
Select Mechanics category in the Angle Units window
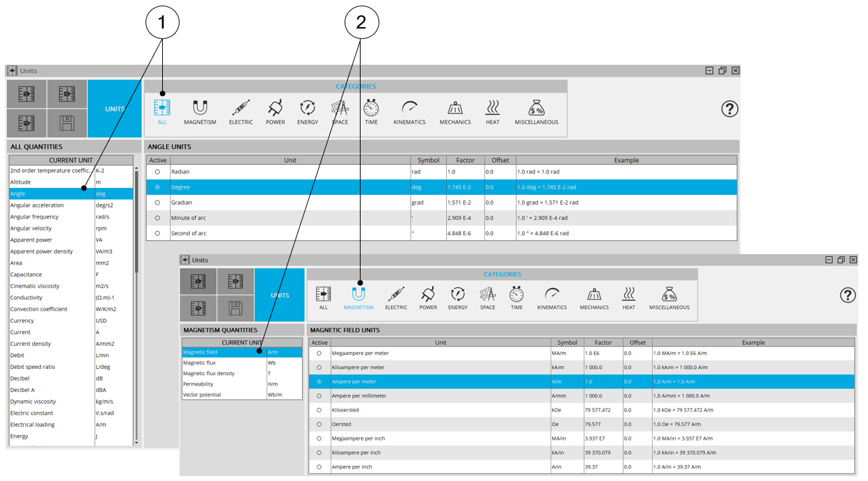pyautogui.click(x=455, y=111)
